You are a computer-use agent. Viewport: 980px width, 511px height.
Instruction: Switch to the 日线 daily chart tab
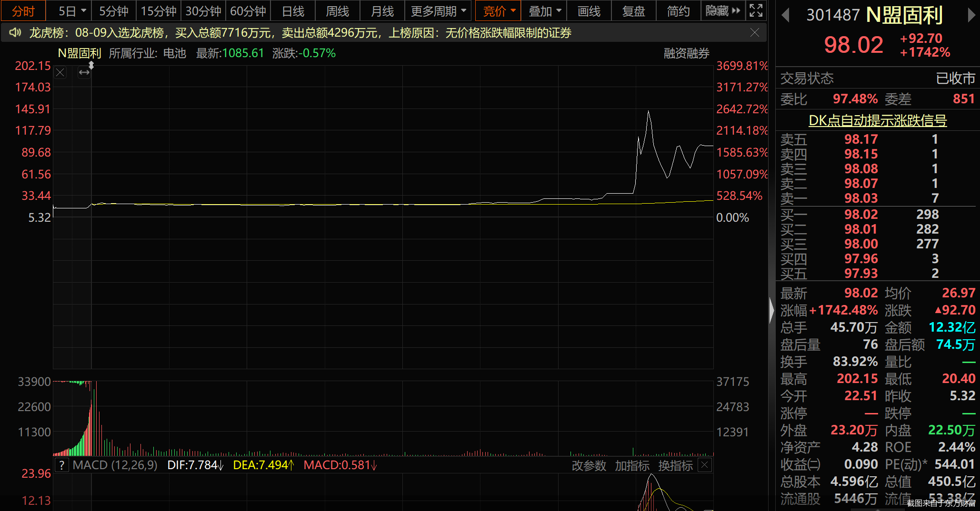(x=293, y=10)
